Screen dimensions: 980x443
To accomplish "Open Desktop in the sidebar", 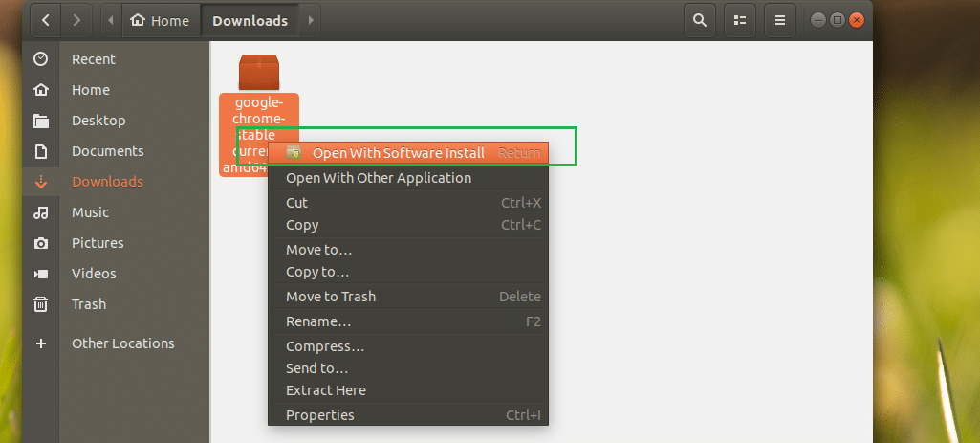I will tap(98, 121).
